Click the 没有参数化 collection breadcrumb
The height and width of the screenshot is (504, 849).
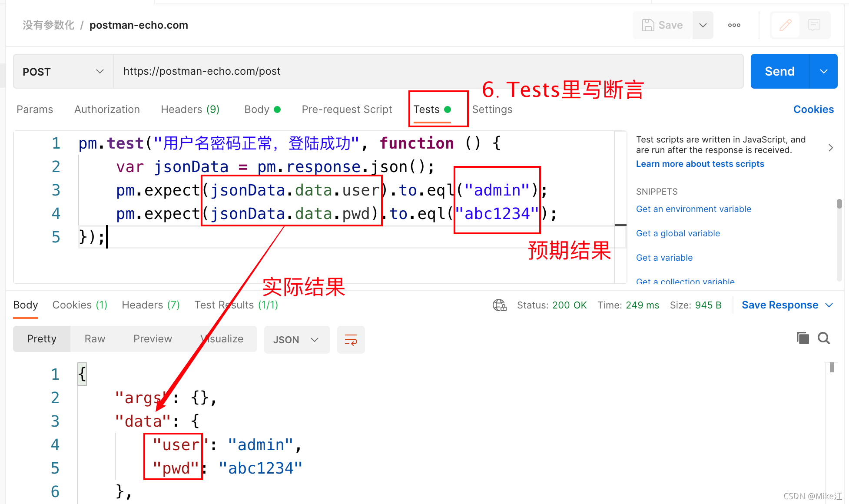pyautogui.click(x=49, y=25)
